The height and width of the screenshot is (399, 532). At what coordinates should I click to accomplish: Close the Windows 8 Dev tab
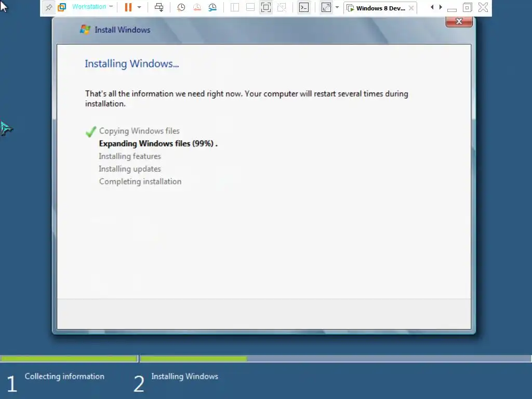pos(411,8)
